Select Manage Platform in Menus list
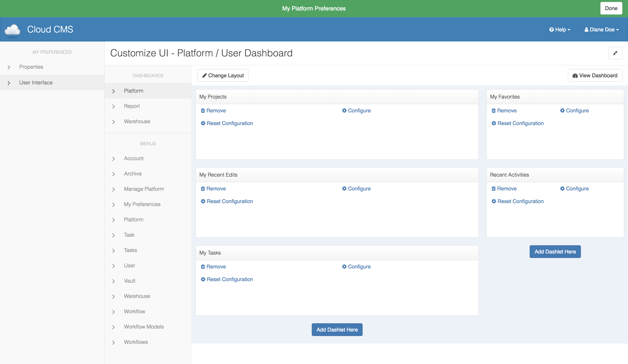The image size is (628, 364). 144,189
